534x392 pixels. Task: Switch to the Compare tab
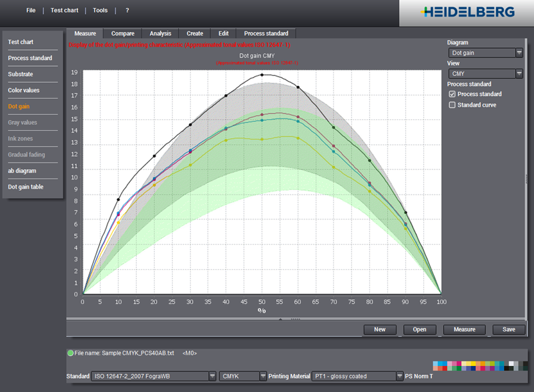tap(123, 33)
